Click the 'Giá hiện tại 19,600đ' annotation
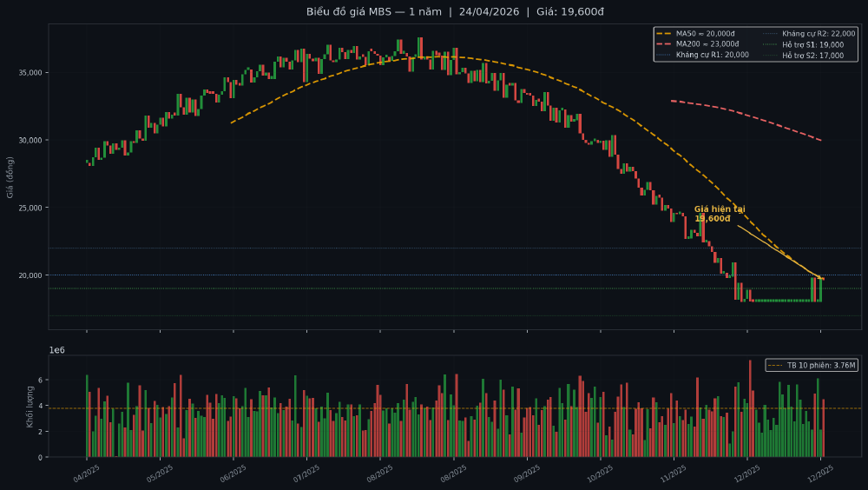 pyautogui.click(x=719, y=214)
